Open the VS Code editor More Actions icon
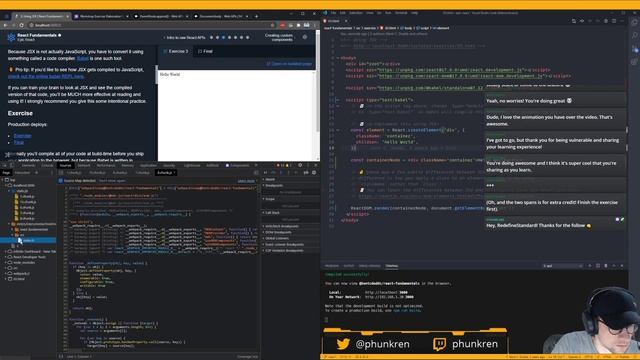 [622, 21]
